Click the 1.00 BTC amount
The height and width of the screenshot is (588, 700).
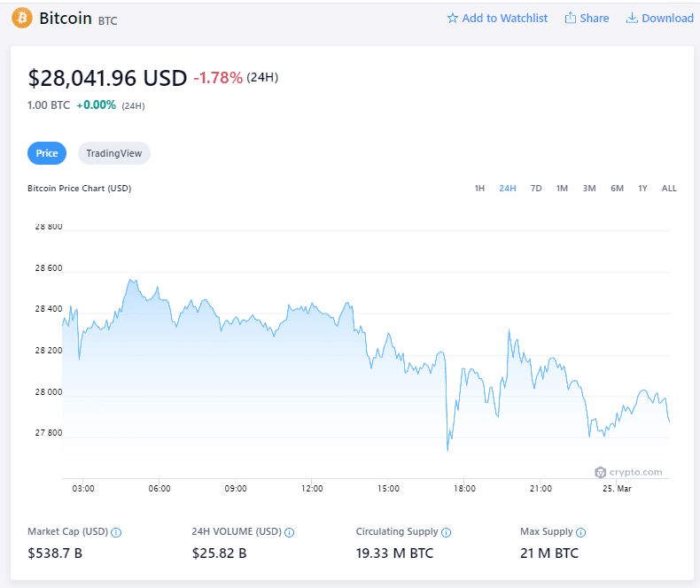tap(49, 105)
